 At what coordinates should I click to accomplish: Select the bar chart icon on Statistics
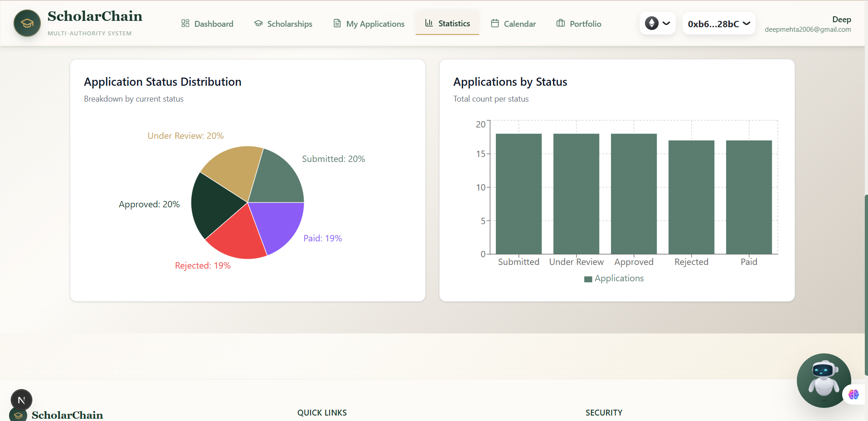click(429, 23)
